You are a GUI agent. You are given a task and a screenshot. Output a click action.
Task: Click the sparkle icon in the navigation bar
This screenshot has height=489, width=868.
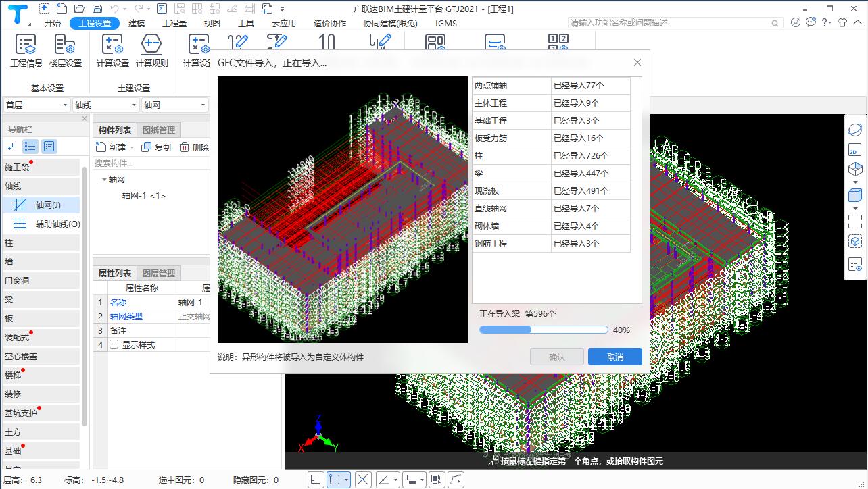point(11,146)
